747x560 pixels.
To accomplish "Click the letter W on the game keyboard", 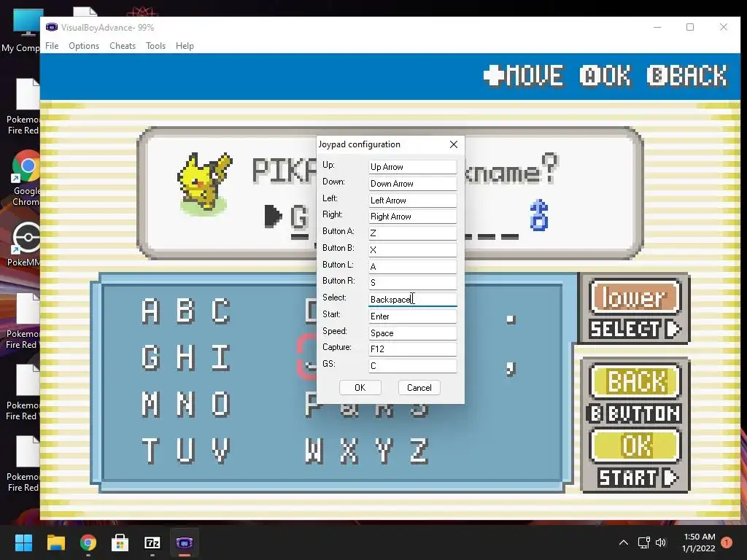I will 314,451.
